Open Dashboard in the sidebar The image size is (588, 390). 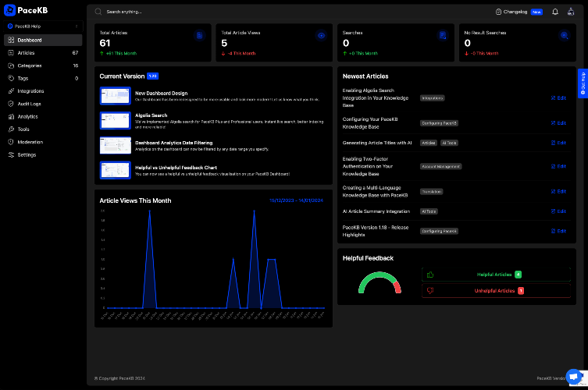click(x=43, y=40)
